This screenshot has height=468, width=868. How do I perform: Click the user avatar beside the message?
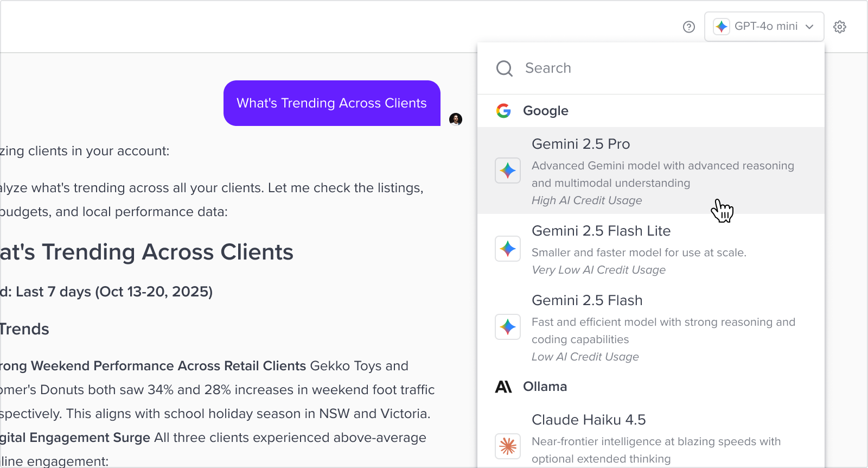pyautogui.click(x=456, y=119)
